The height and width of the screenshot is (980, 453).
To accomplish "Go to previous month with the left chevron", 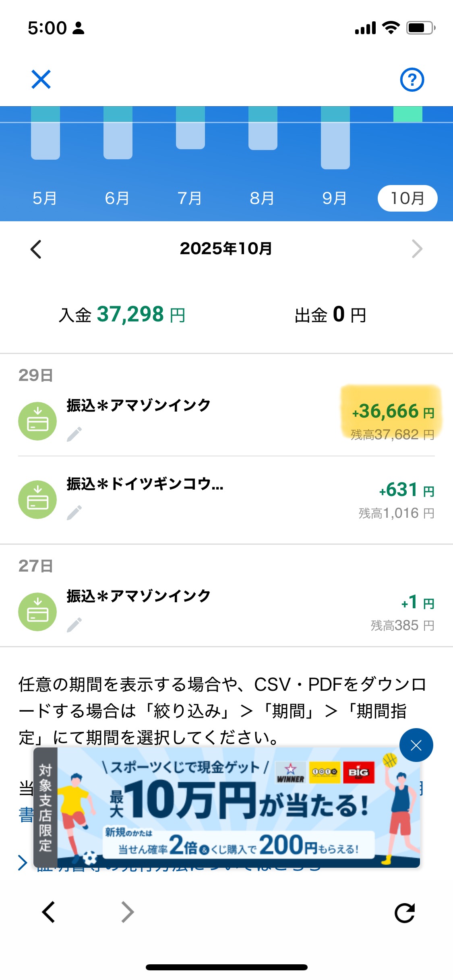I will coord(36,249).
